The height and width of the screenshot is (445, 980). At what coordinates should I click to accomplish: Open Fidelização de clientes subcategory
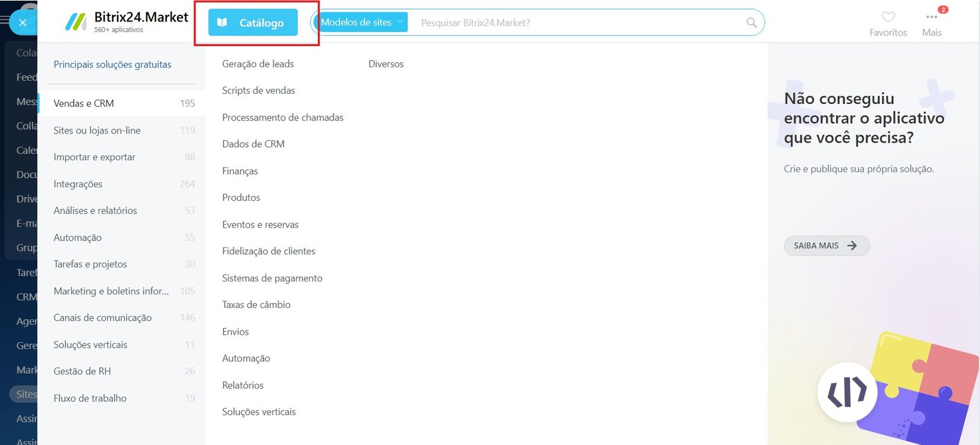268,251
